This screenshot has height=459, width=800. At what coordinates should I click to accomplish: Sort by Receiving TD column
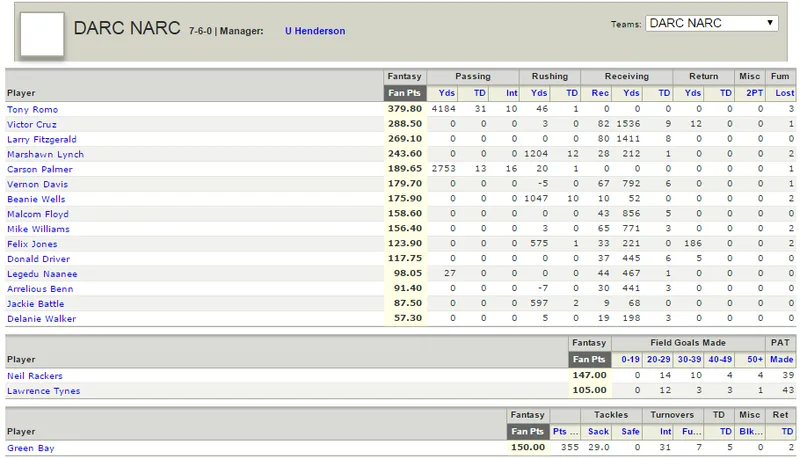tap(664, 93)
